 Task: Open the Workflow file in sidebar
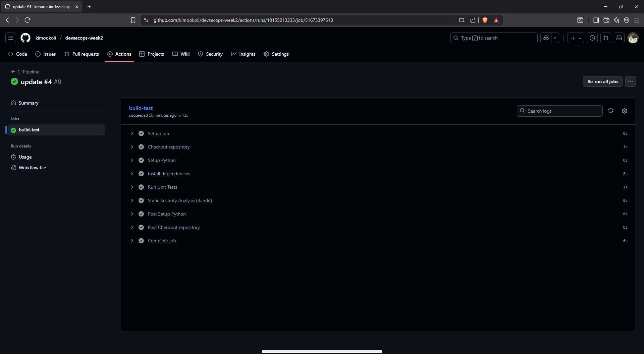tap(32, 168)
